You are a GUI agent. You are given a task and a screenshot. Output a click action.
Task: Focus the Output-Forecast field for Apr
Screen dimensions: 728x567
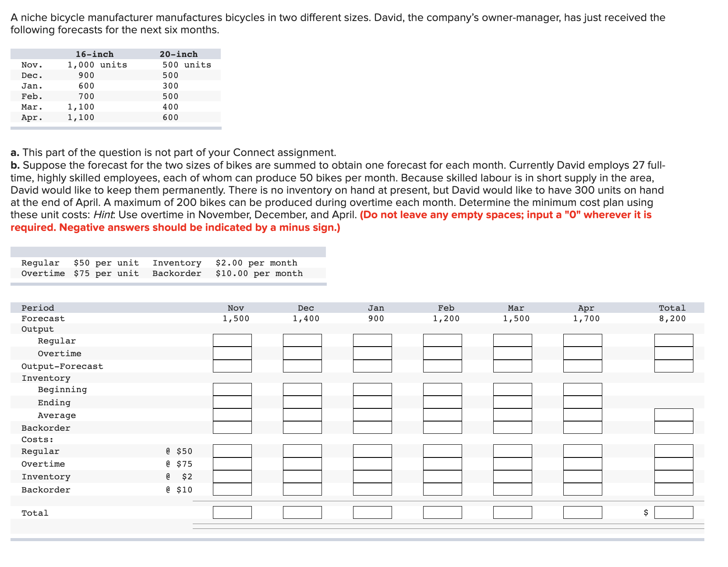pos(583,366)
